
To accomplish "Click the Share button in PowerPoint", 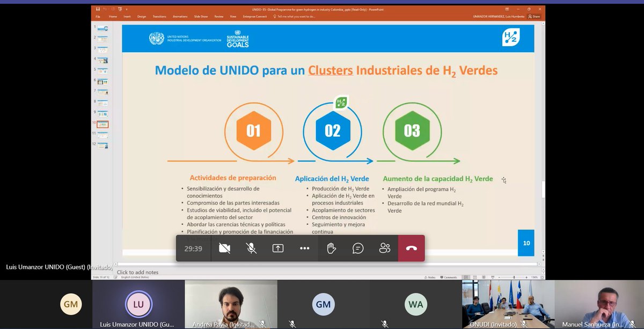I will coord(535,17).
